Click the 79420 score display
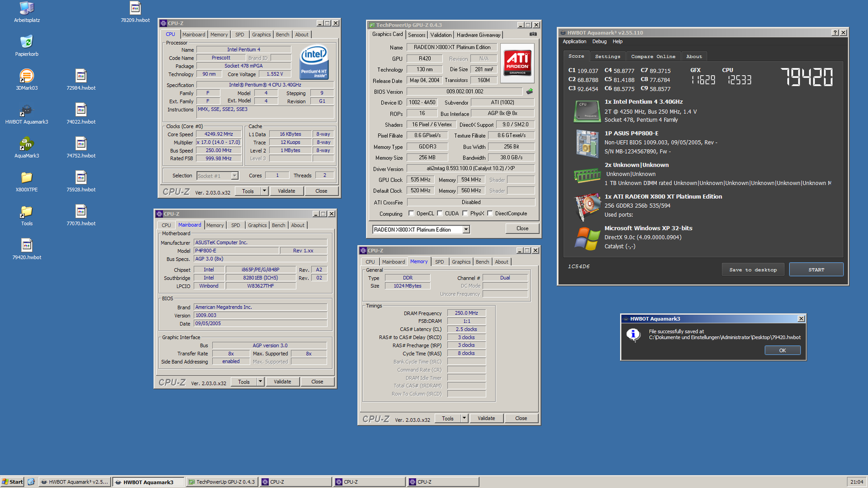 (807, 77)
